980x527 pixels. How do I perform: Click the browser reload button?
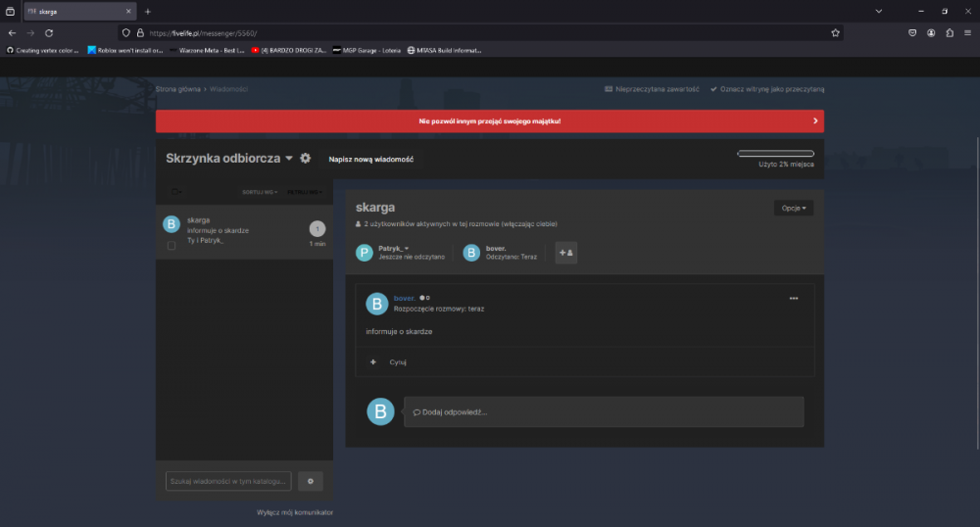(x=49, y=33)
